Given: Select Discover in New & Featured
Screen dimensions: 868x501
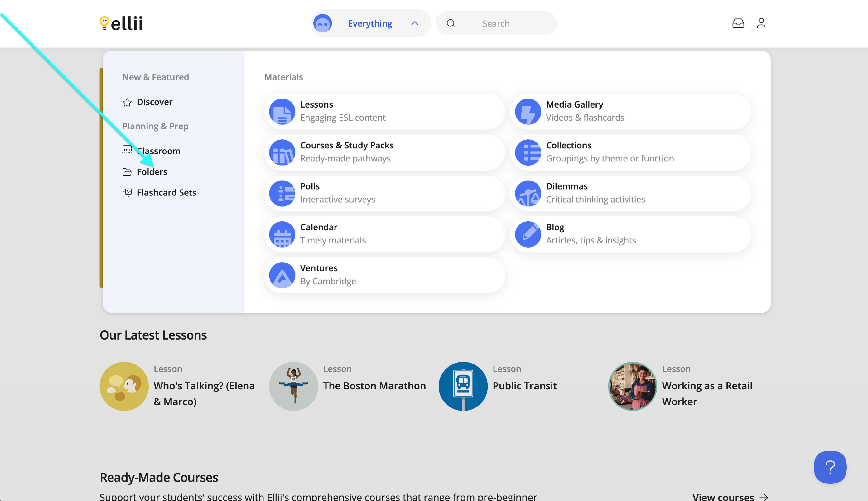Looking at the screenshot, I should (x=155, y=102).
